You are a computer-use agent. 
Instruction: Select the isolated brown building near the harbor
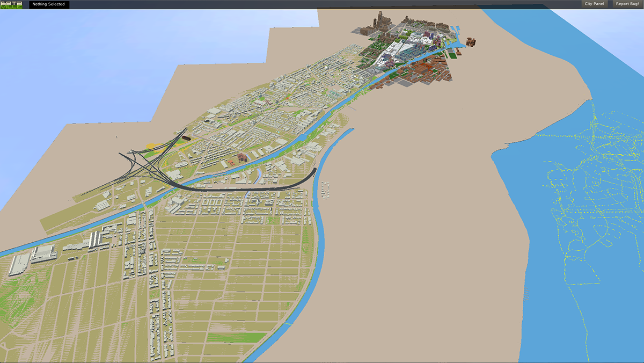471,42
